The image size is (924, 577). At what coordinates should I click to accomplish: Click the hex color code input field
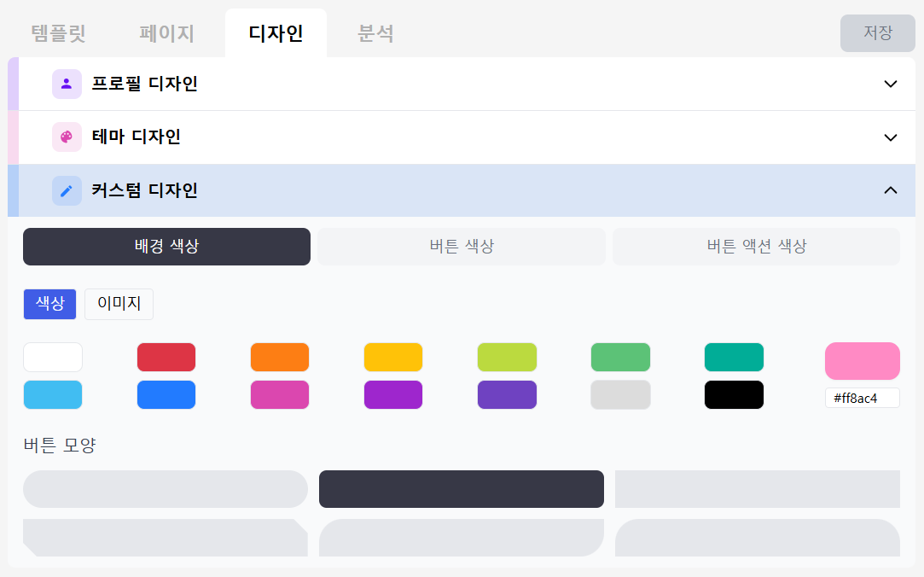(862, 398)
